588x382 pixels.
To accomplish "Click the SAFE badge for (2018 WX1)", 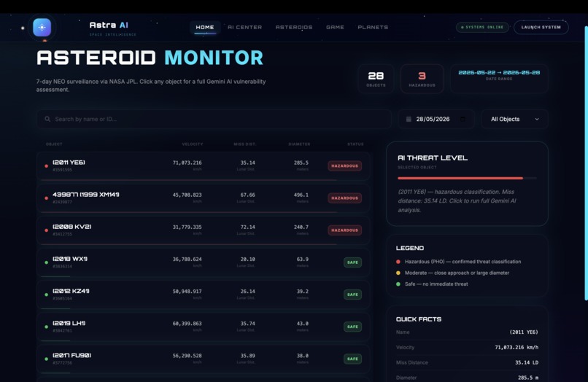I will 352,262.
